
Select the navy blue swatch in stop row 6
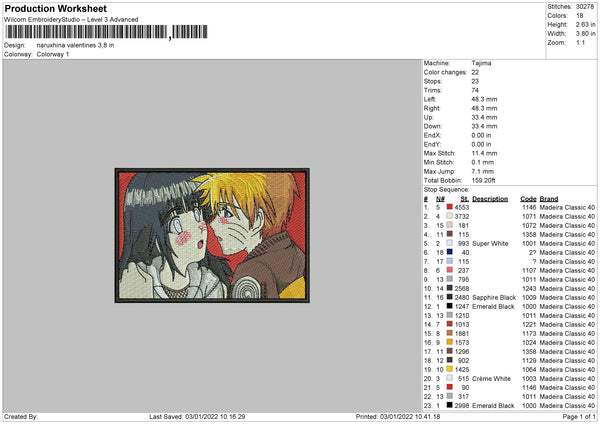[x=450, y=252]
